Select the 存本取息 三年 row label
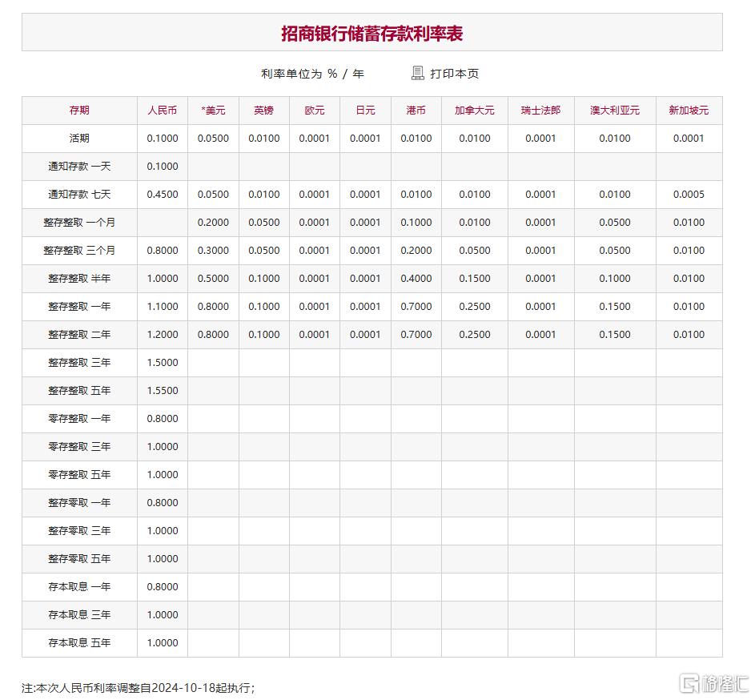Image resolution: width=755 pixels, height=700 pixels. click(x=79, y=614)
